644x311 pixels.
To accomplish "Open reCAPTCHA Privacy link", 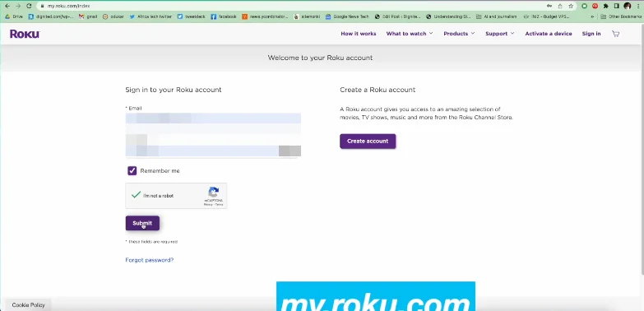I will point(208,204).
